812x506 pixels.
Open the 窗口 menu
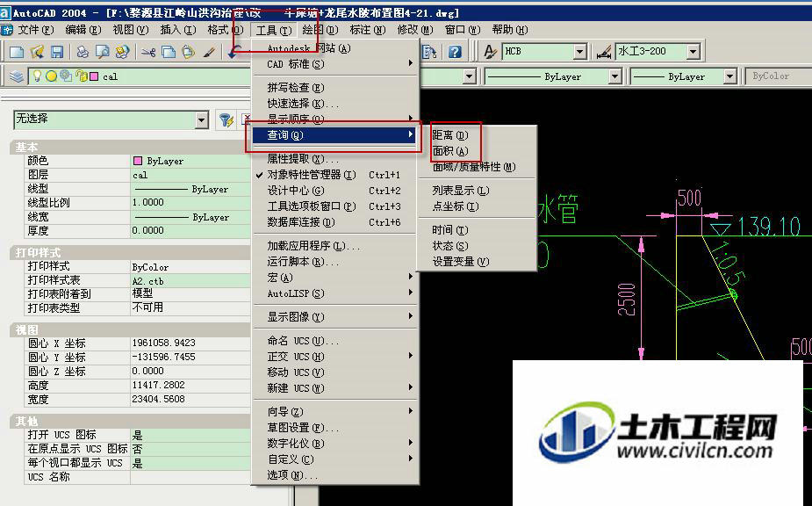click(x=463, y=30)
